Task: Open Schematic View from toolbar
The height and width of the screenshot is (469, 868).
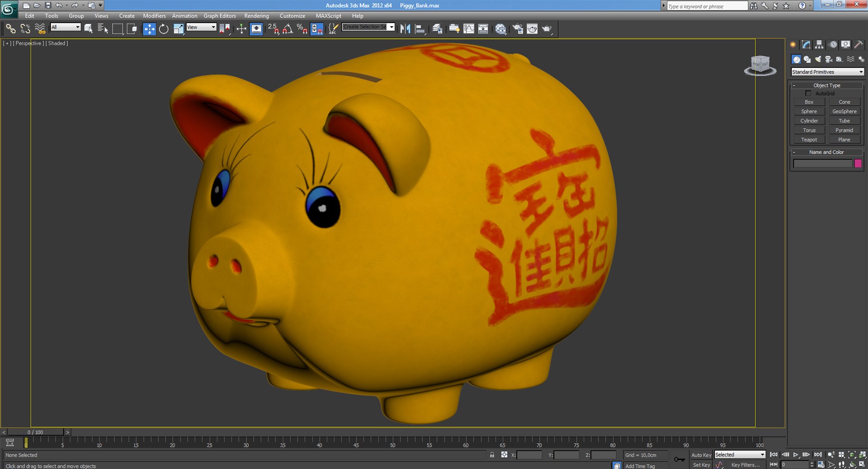Action: coord(483,29)
